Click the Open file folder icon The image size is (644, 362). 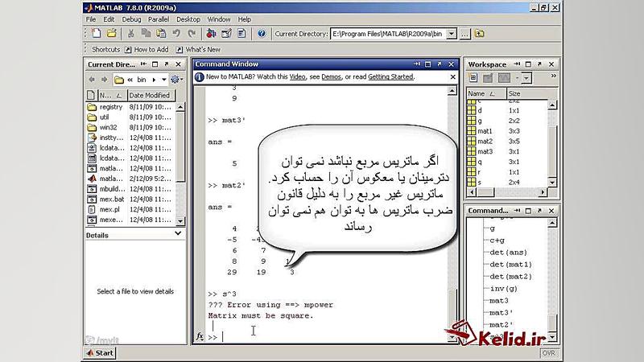point(111,34)
